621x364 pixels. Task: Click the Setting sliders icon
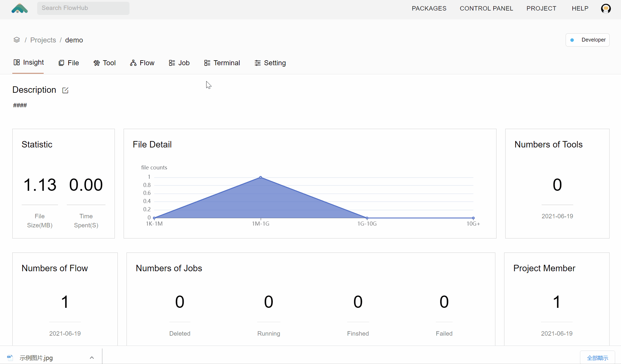(258, 63)
